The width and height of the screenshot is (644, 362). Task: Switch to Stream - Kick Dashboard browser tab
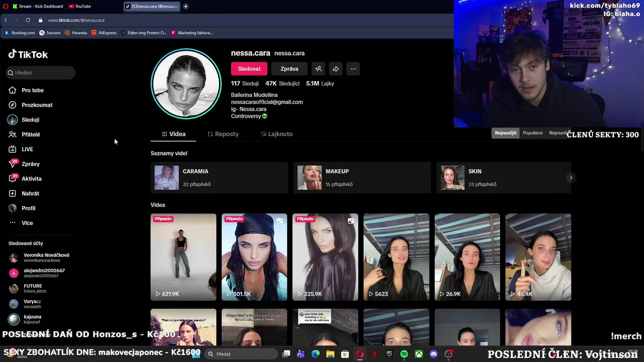(38, 7)
